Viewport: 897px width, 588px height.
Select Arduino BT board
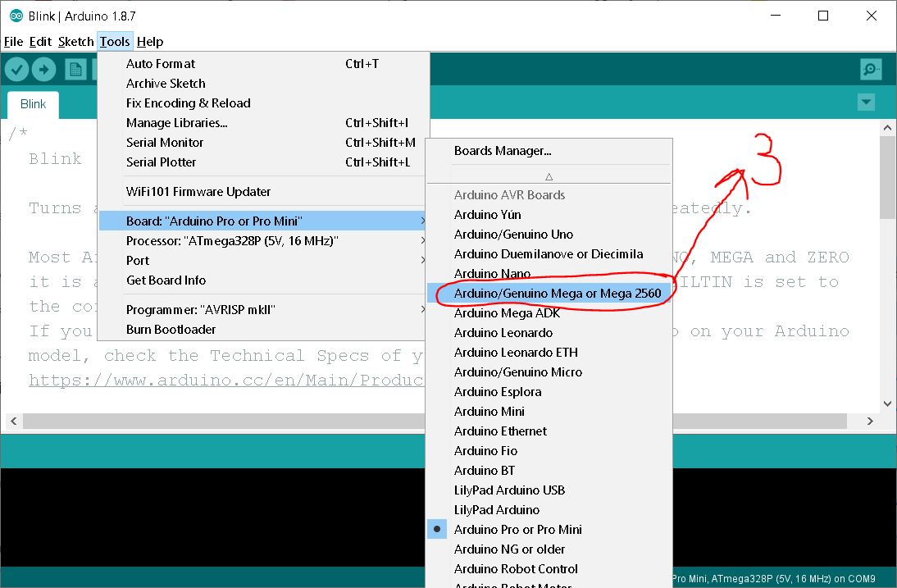point(549,471)
